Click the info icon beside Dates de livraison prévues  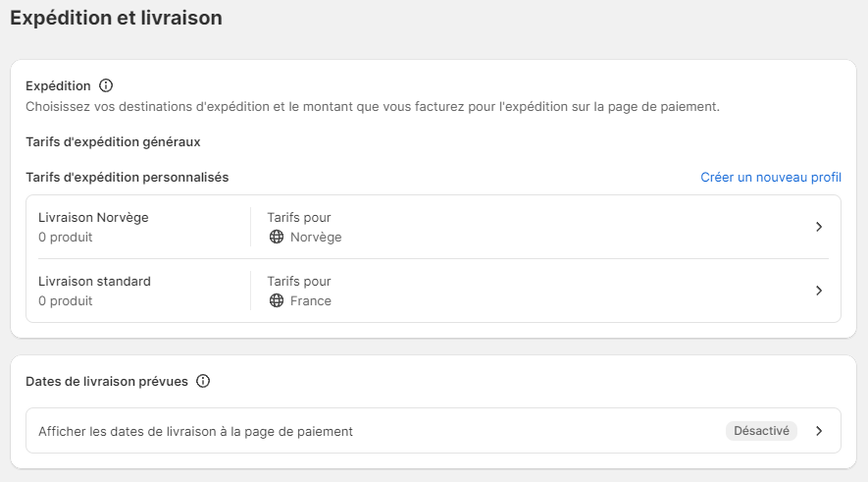(x=203, y=381)
